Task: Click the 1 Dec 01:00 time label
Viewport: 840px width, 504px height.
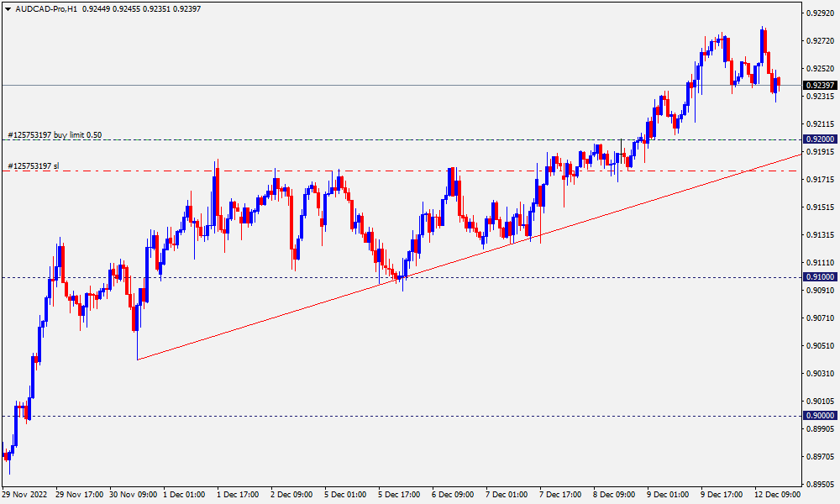Action: tap(184, 495)
